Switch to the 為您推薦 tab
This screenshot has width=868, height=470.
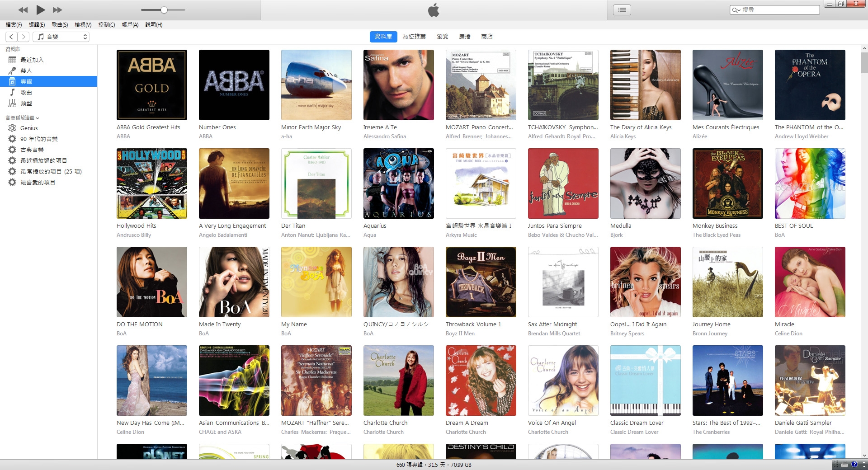(x=414, y=37)
